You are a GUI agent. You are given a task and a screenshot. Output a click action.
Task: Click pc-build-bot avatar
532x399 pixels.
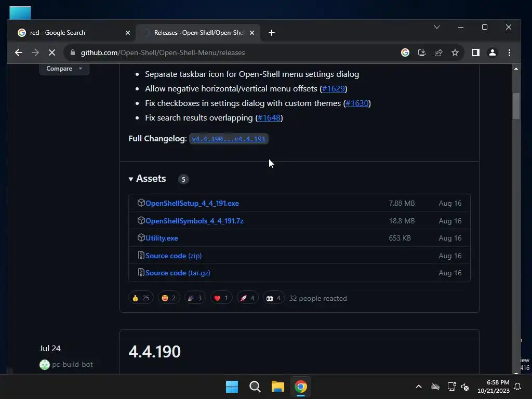45,364
